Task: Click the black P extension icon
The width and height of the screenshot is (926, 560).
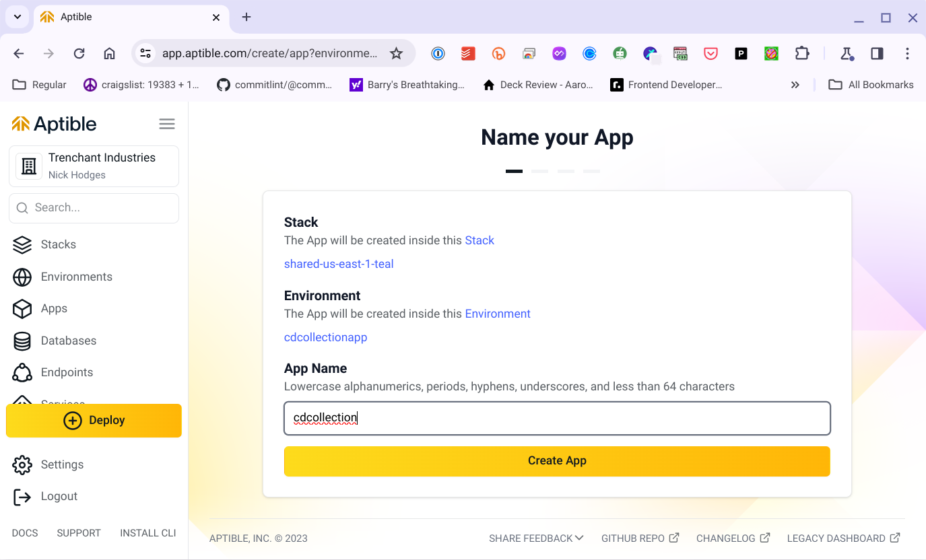Action: [741, 54]
